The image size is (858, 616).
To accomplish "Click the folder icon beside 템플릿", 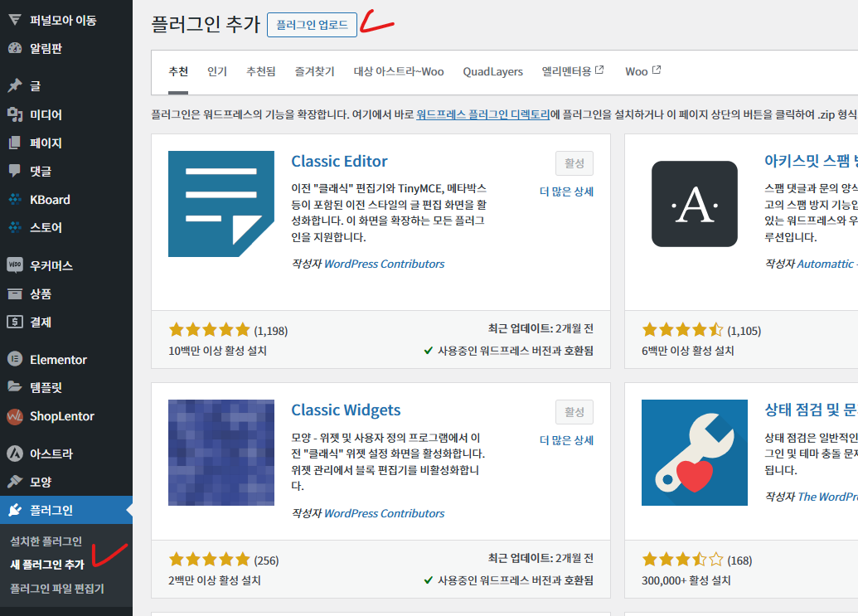I will (x=15, y=387).
